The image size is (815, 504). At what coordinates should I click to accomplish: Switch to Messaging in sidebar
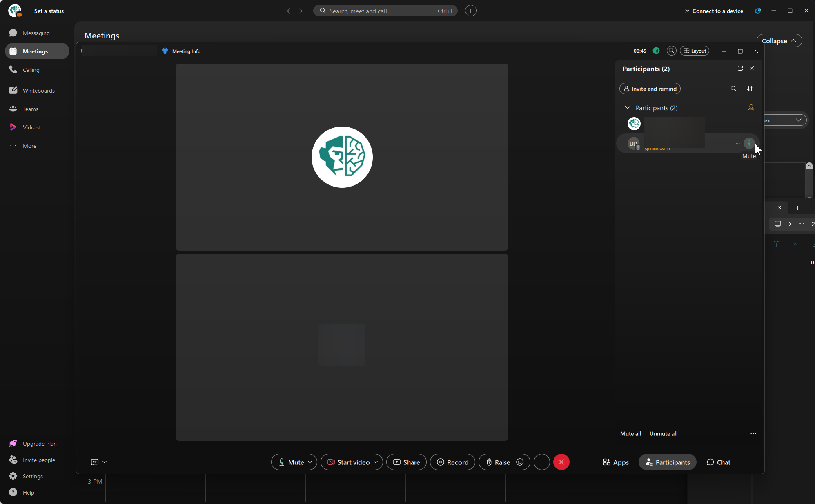tap(37, 33)
